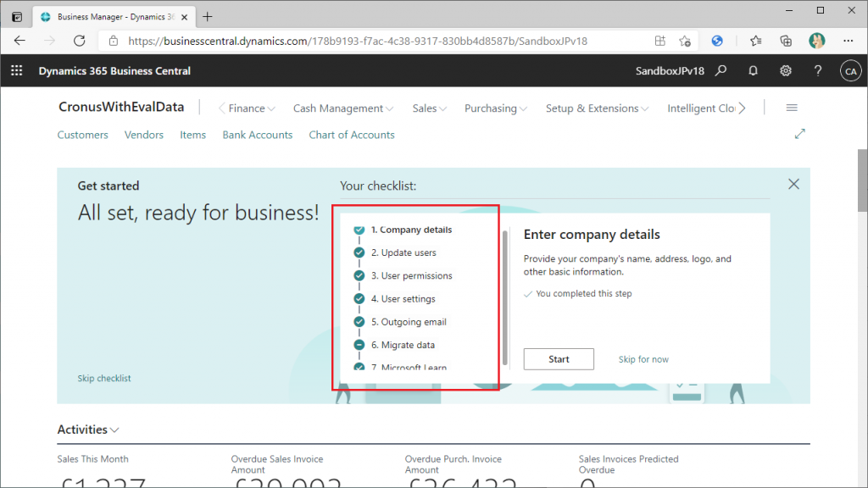The height and width of the screenshot is (488, 868).
Task: Open the Vendors link
Action: [144, 135]
